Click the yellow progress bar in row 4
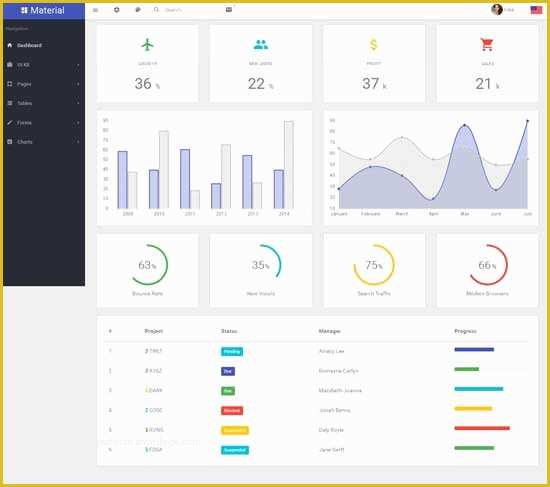 click(x=473, y=408)
